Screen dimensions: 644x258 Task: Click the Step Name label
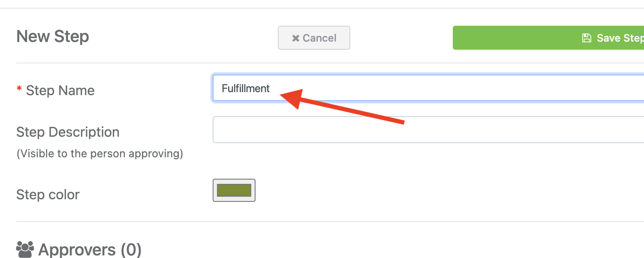pyautogui.click(x=60, y=90)
